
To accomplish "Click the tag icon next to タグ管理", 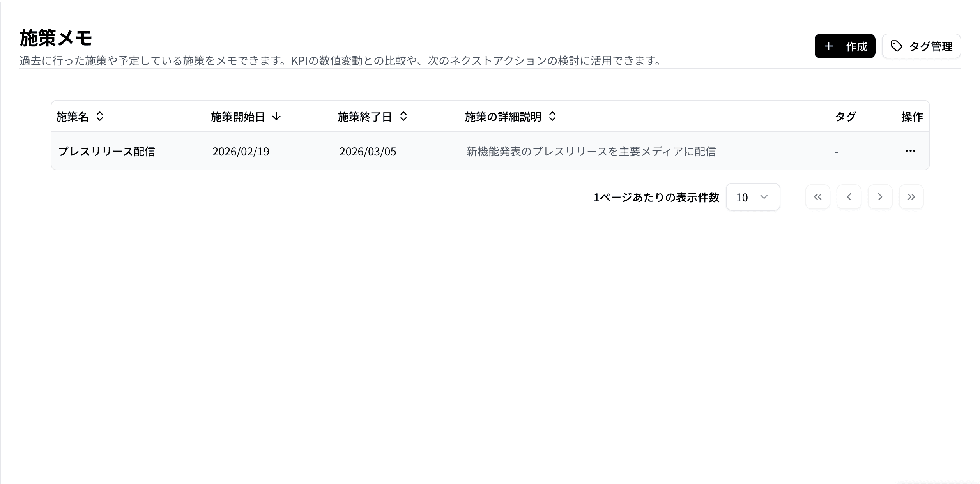I will [x=897, y=46].
